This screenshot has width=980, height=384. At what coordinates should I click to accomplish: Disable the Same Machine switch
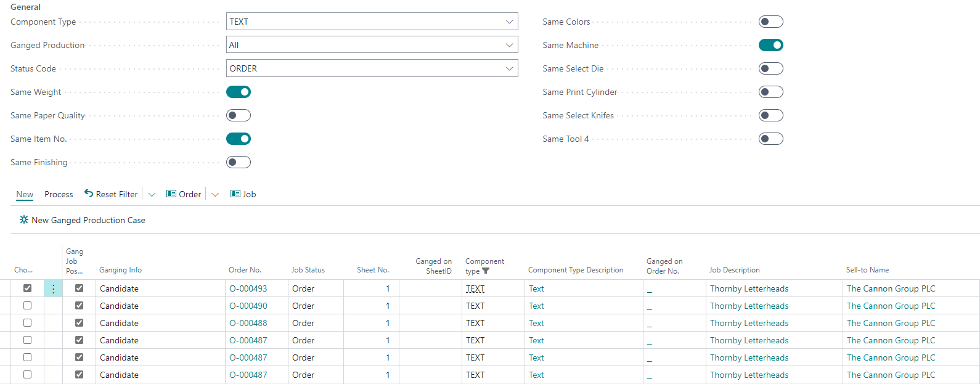tap(771, 45)
